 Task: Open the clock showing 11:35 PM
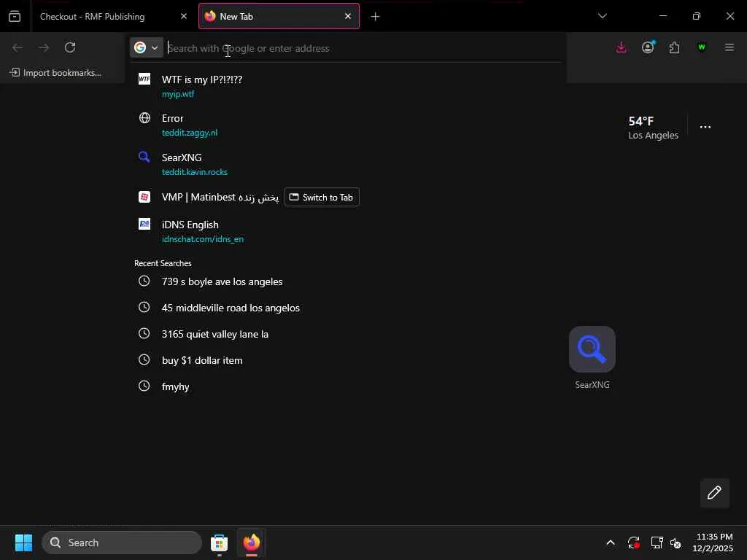click(713, 542)
